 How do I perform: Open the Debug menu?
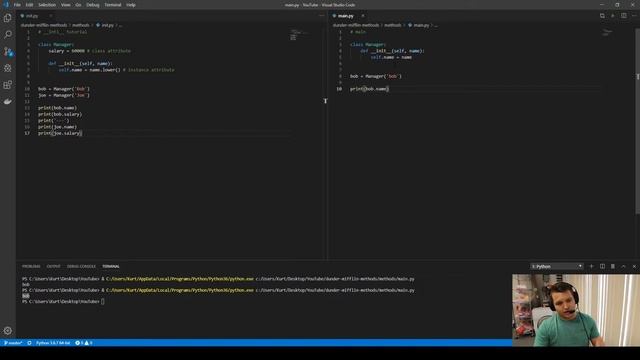[x=93, y=5]
